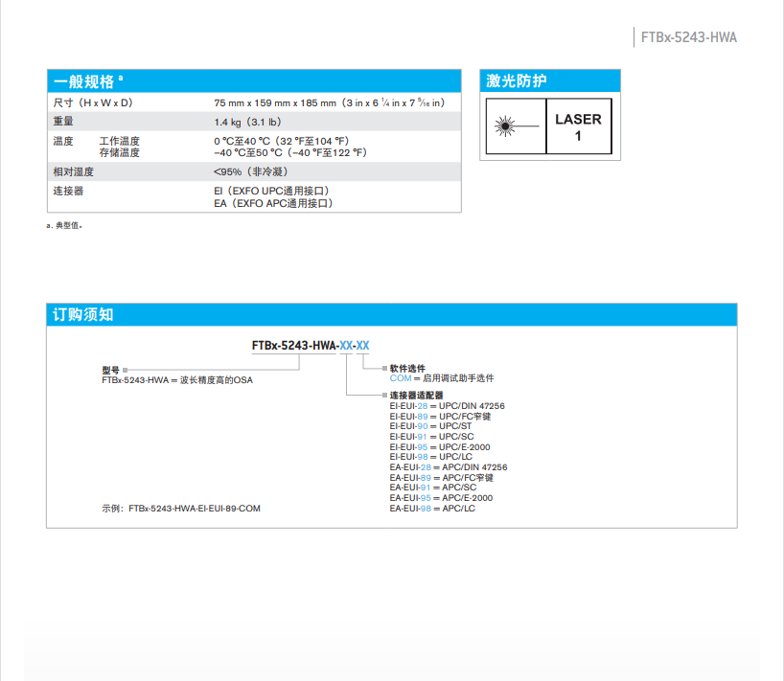Select the 一般规格 section heading
Screen dimensions: 784x681
84,81
